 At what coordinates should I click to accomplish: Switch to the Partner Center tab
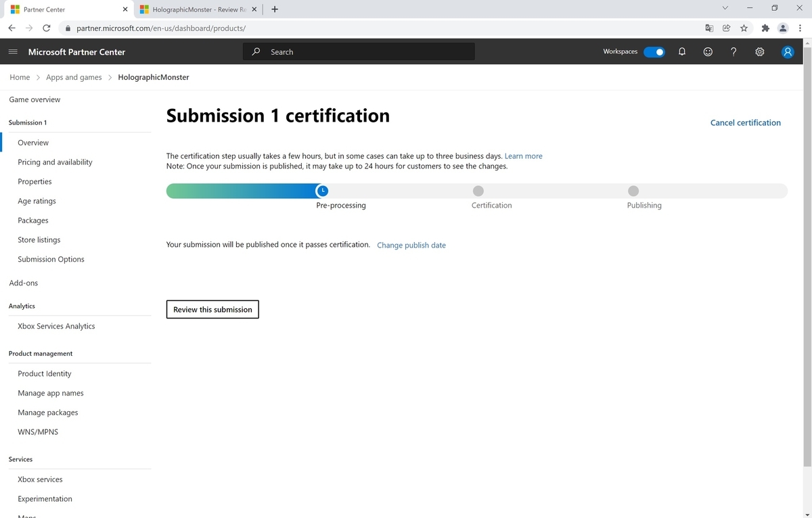[68, 9]
